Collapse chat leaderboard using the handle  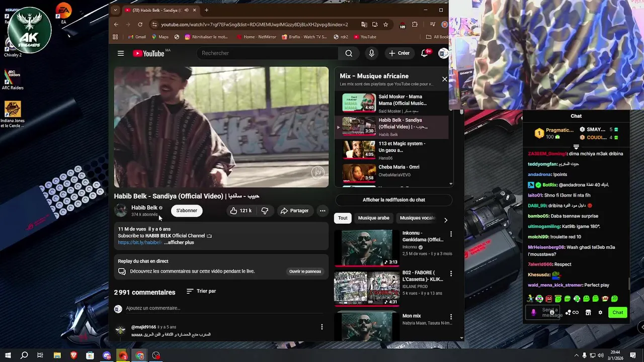[576, 146]
